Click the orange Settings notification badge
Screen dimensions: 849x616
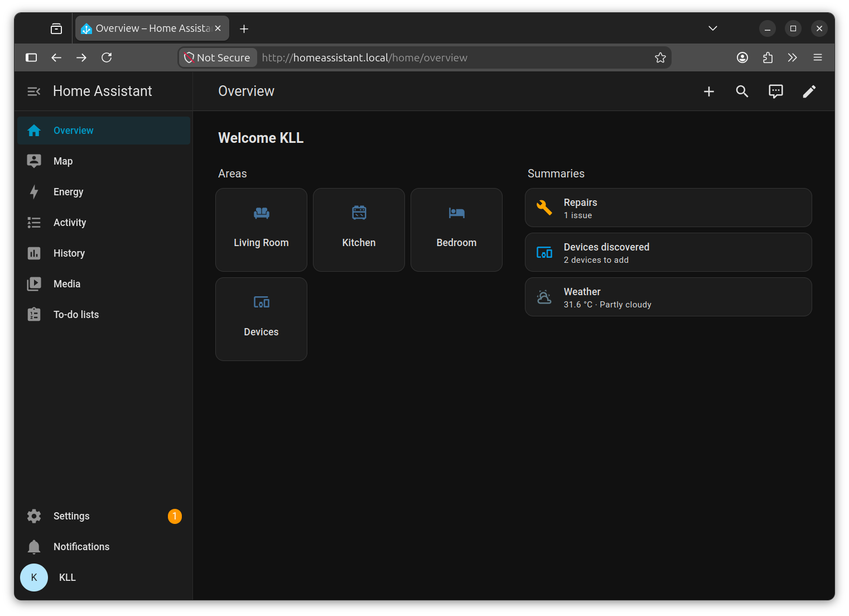[175, 516]
